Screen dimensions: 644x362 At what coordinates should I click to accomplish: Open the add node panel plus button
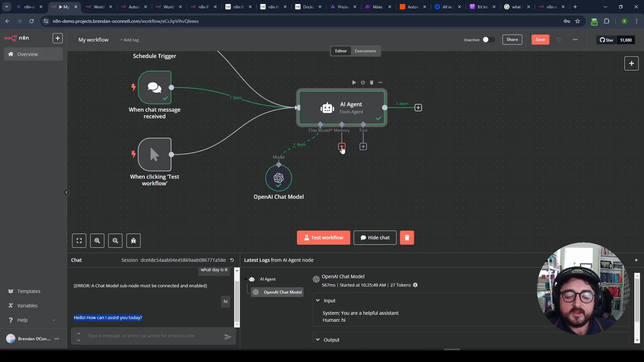click(x=631, y=63)
